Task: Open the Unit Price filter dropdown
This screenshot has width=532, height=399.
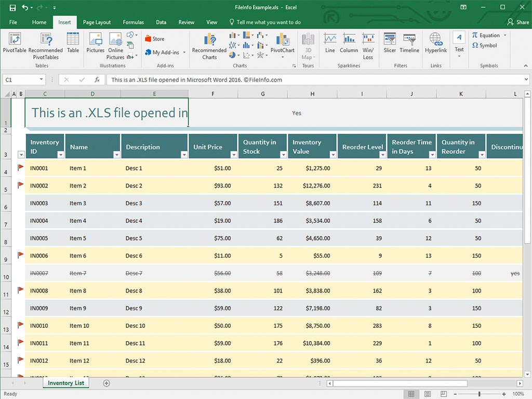Action: [x=233, y=155]
